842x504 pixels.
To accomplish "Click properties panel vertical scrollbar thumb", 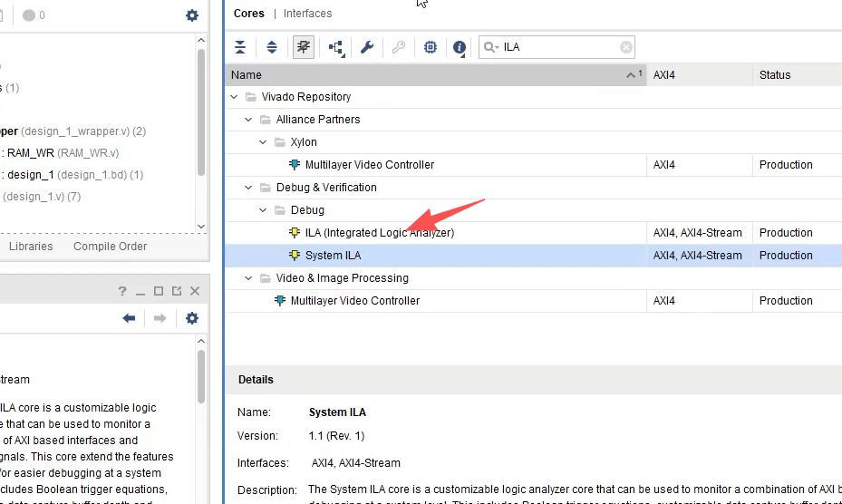I will 201,376.
